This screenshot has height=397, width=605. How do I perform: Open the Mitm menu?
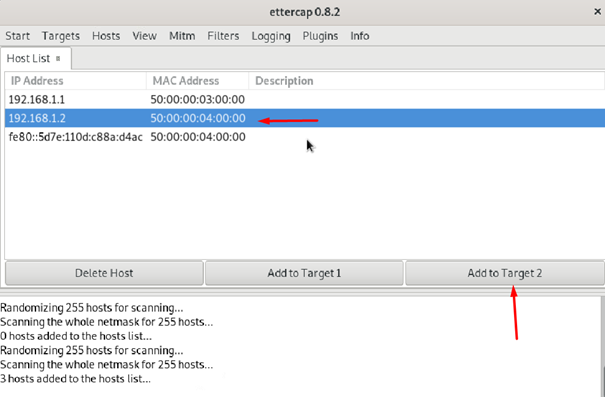[x=182, y=36]
